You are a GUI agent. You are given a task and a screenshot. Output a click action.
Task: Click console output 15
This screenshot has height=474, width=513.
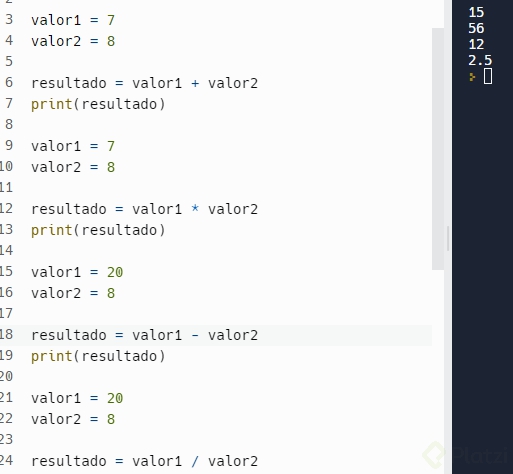click(476, 12)
